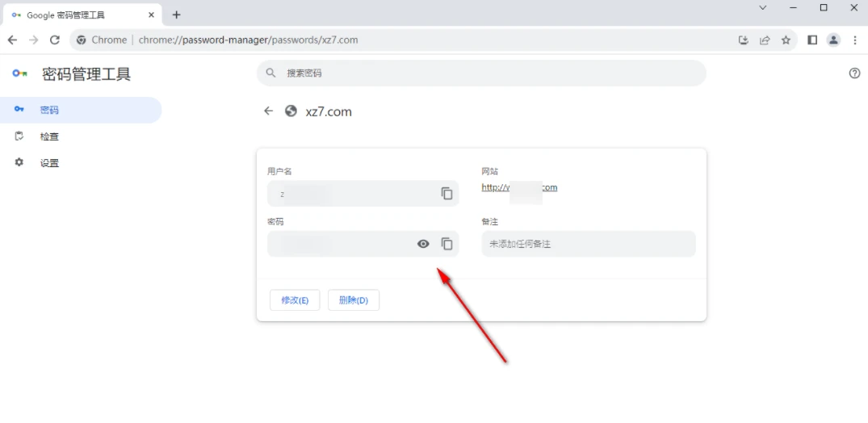
Task: Click the 修改(E) edit button
Action: click(x=295, y=300)
